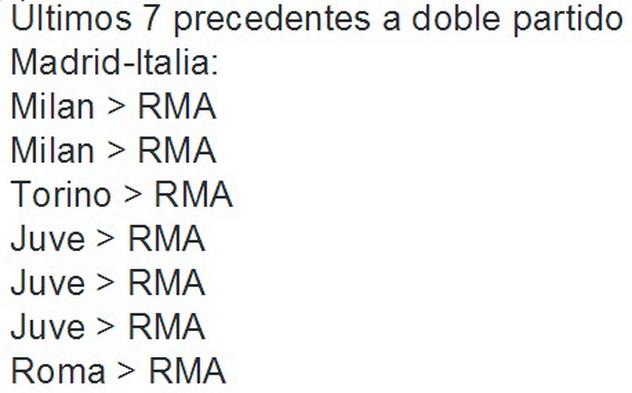Click the greater-than sign after Roma
The image size is (632, 393).
coord(126,370)
